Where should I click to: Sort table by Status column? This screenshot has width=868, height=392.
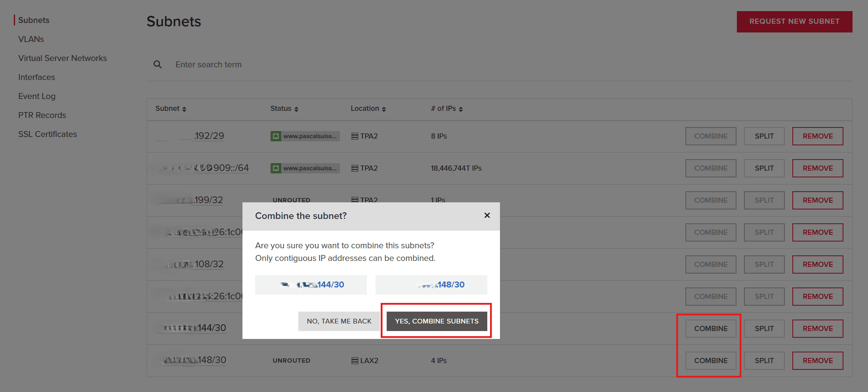click(x=284, y=109)
